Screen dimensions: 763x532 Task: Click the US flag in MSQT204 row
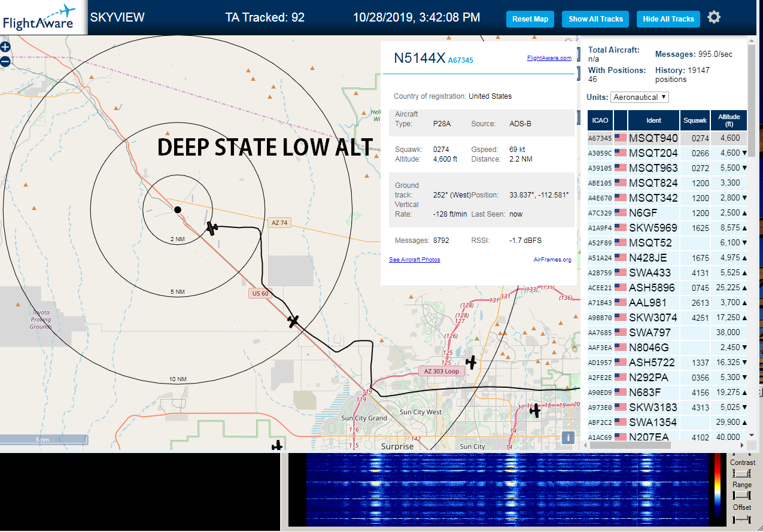coord(620,153)
